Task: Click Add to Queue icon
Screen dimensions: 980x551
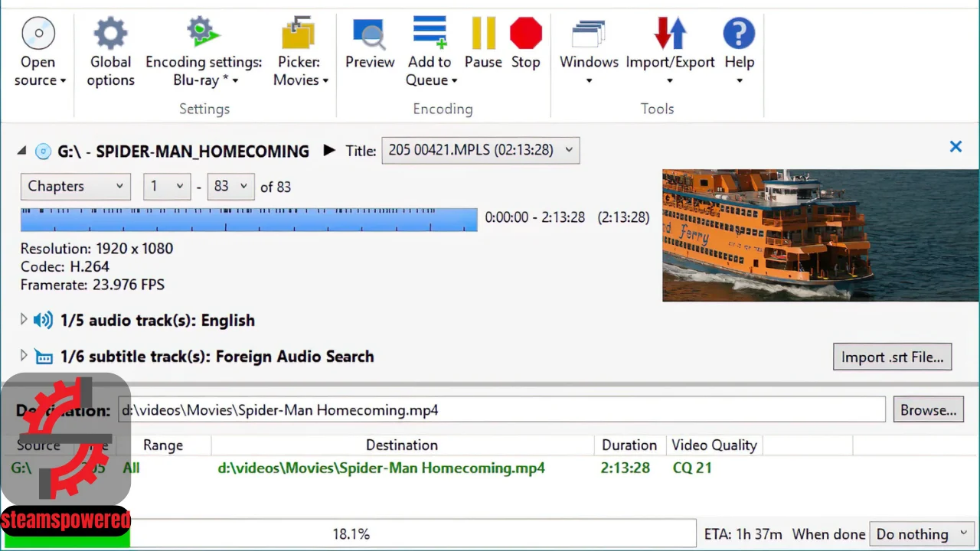Action: tap(430, 33)
